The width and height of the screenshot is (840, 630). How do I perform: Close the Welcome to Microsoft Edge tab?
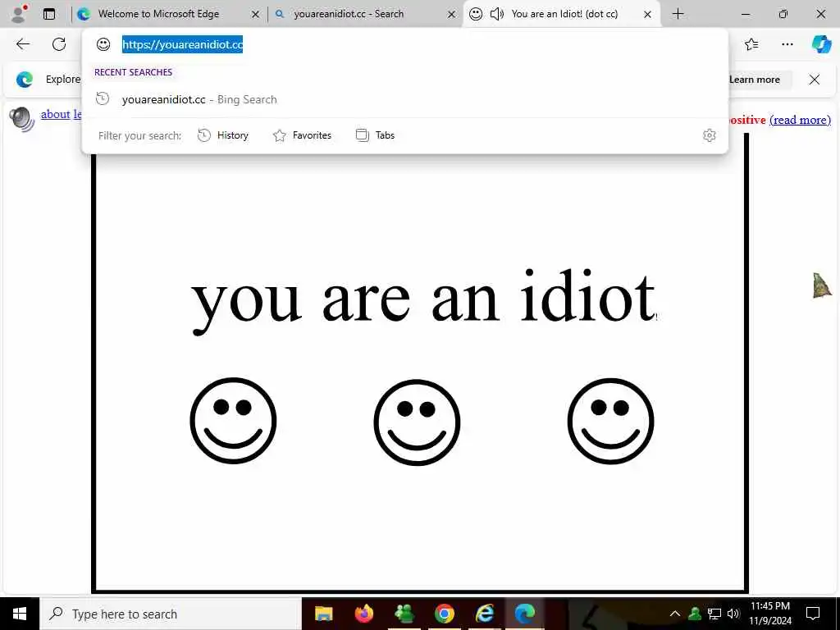(x=256, y=15)
